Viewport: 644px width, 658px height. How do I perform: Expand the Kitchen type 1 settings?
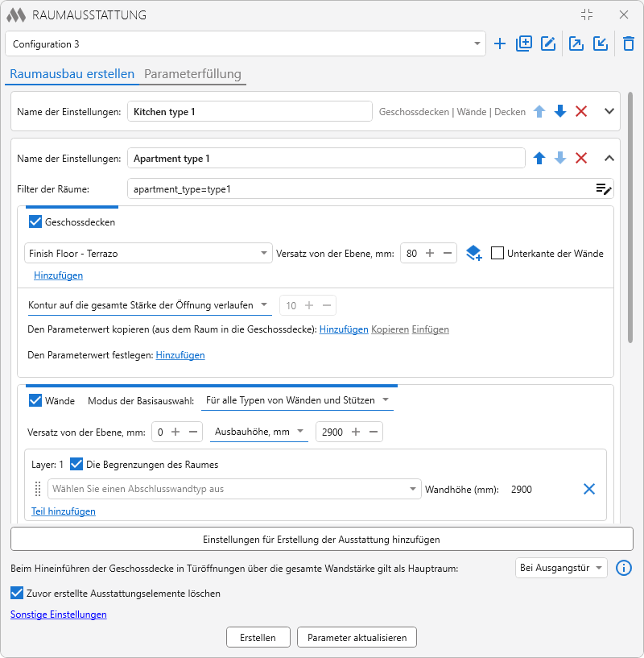coord(609,112)
